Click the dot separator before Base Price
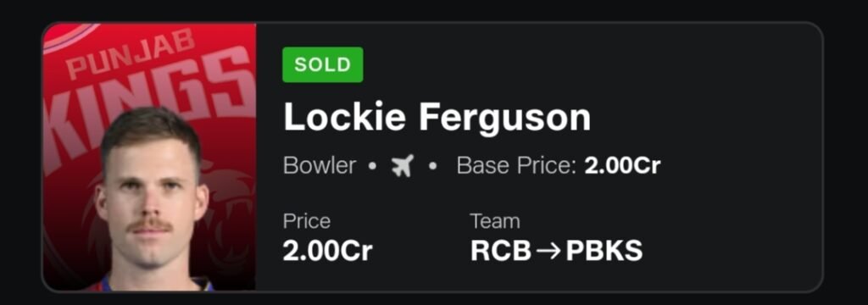Viewport: 868px width, 305px height. tap(433, 166)
